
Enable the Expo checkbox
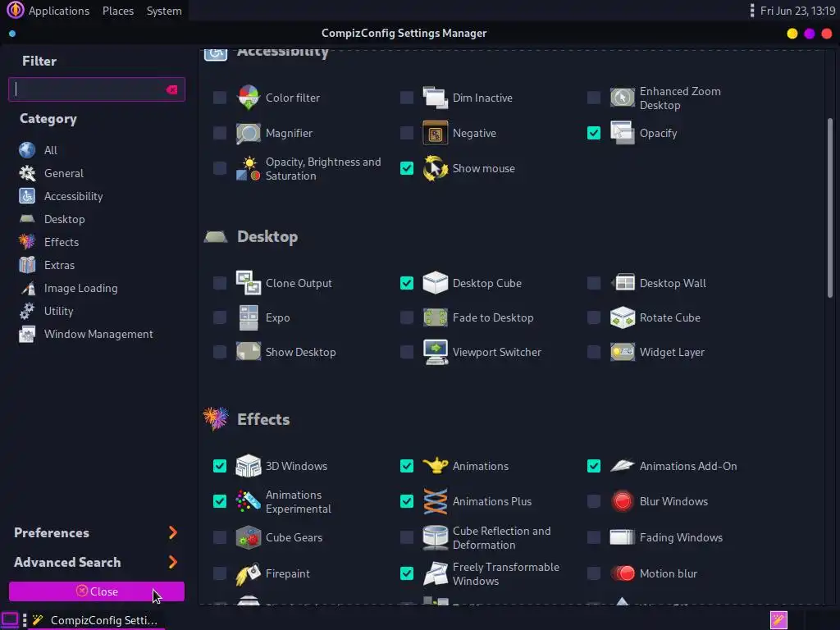pos(220,317)
